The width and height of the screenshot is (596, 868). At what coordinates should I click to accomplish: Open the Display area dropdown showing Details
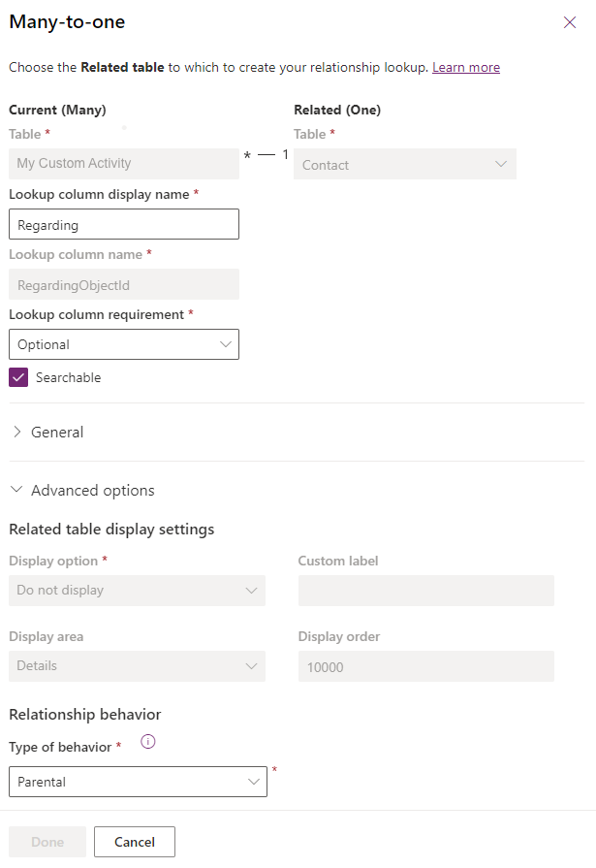[x=137, y=666]
